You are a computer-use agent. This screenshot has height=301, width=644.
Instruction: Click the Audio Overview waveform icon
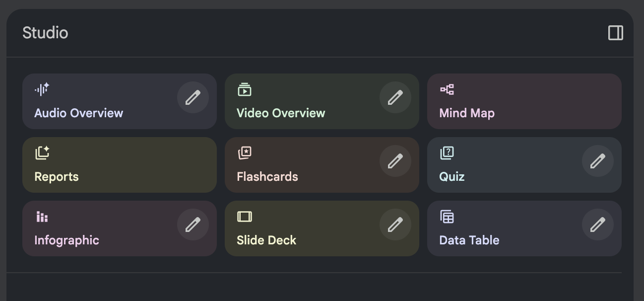[x=42, y=89]
